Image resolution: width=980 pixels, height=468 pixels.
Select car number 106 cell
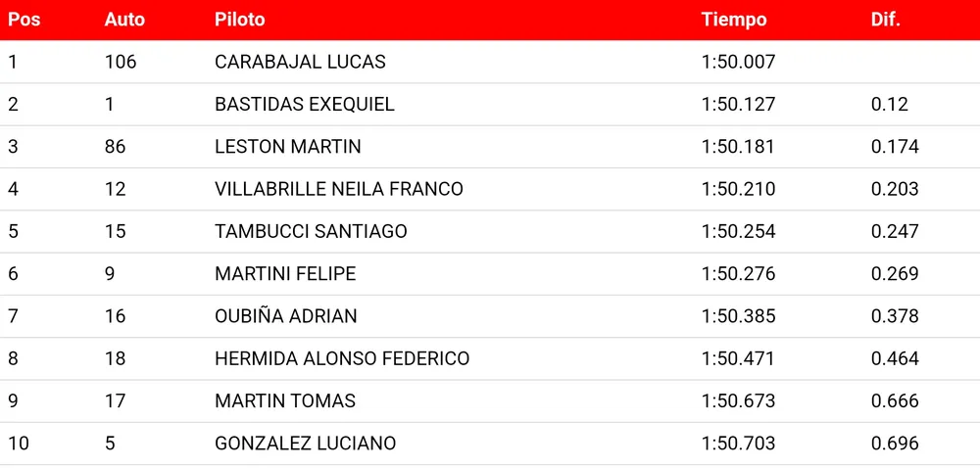coord(121,62)
